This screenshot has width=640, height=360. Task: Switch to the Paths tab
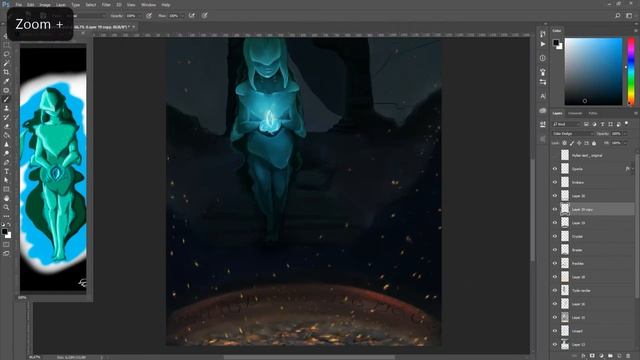pos(593,113)
